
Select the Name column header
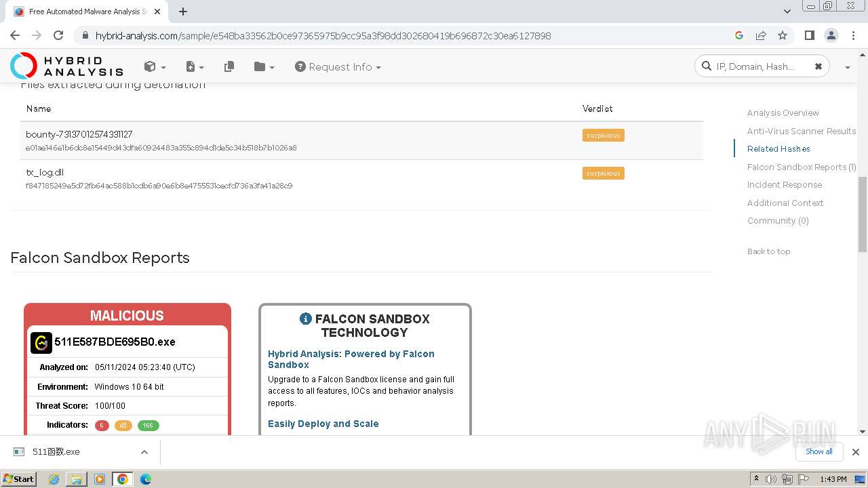(x=39, y=108)
